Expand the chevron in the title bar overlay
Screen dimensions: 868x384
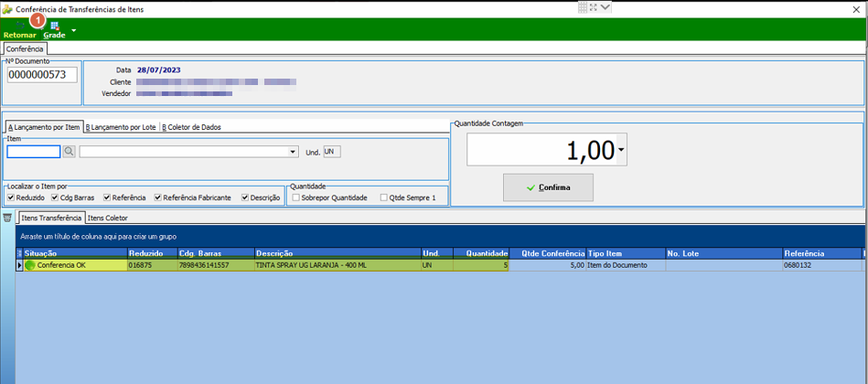click(605, 7)
